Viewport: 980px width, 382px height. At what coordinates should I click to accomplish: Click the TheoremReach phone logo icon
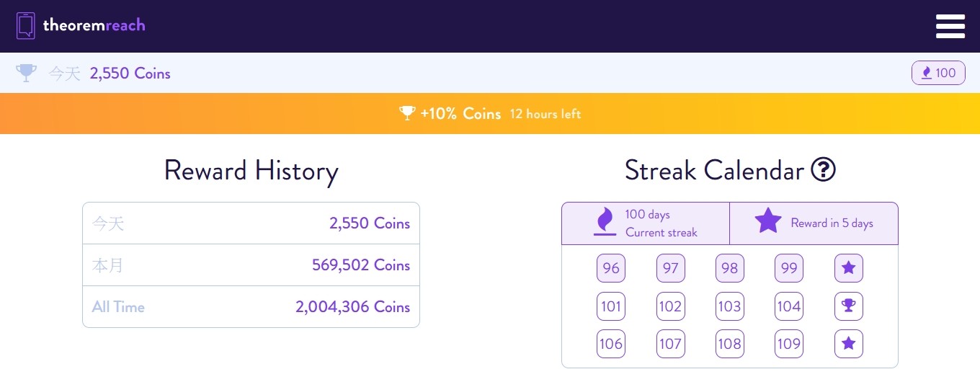tap(26, 26)
